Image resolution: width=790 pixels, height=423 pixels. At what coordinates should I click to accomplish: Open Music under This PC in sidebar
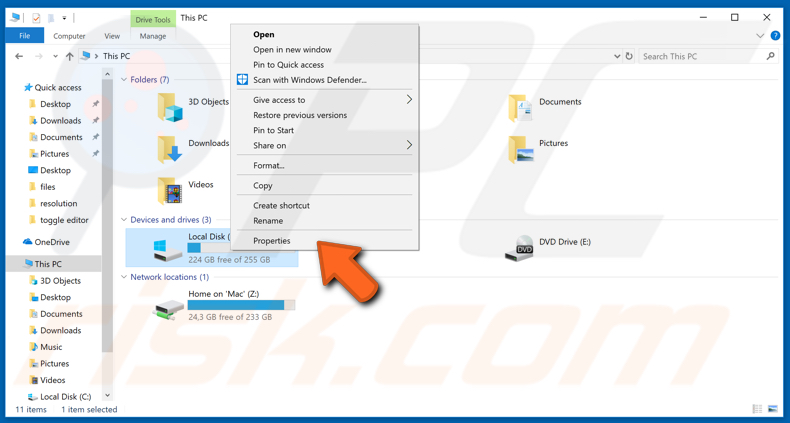(51, 347)
